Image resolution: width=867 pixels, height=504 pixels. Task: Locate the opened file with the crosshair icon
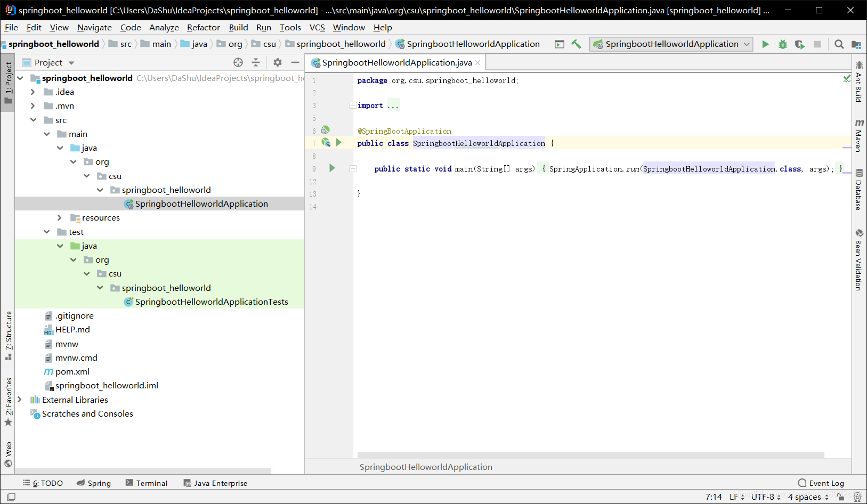(238, 62)
